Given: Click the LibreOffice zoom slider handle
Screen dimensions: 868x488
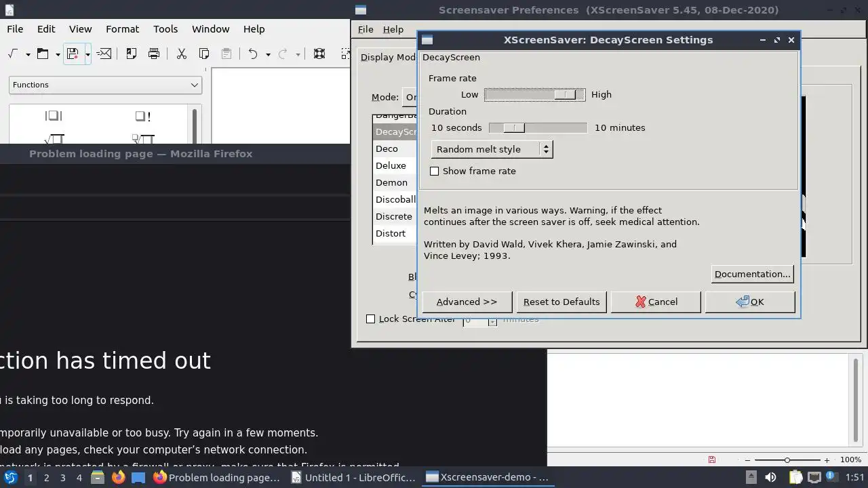Looking at the screenshot, I should 787,460.
